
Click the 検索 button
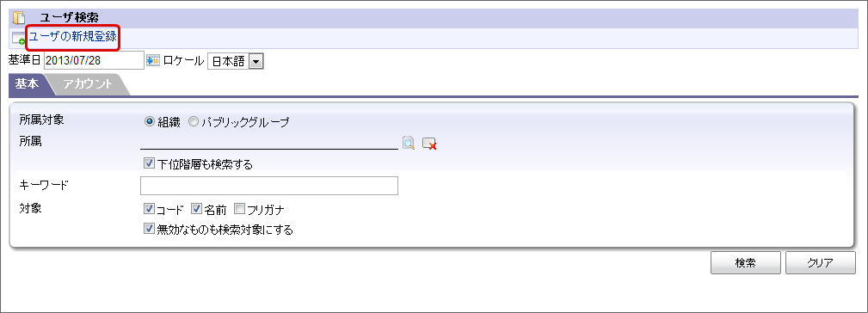point(746,262)
